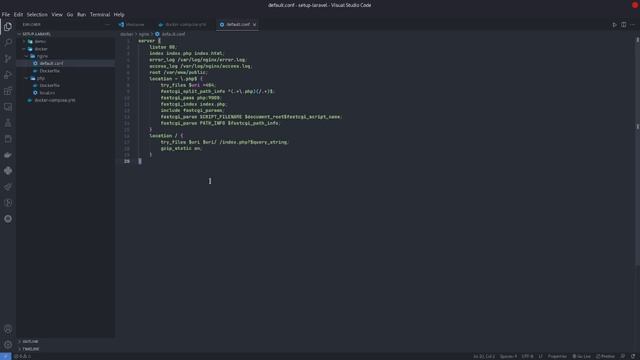Open the Search view icon
Image resolution: width=640 pixels, height=360 pixels.
(8, 42)
